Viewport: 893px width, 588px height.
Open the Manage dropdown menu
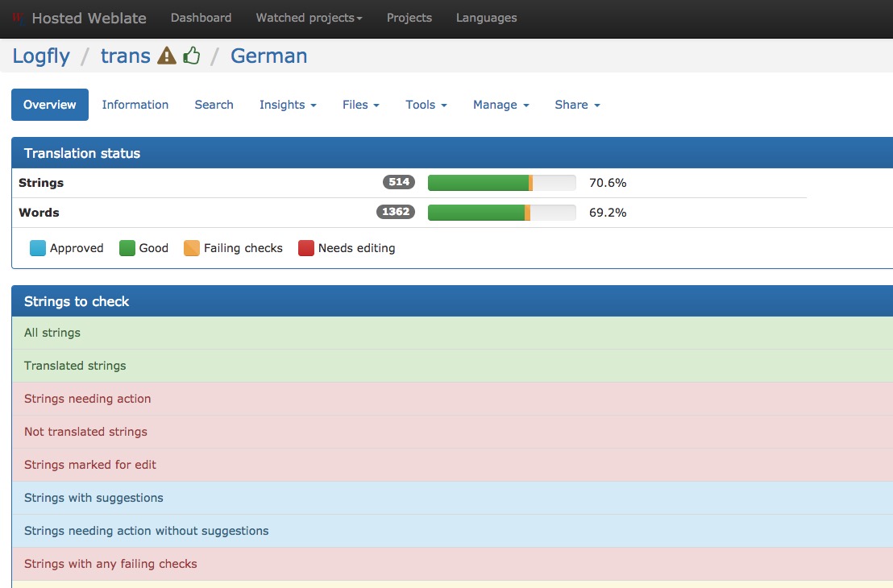pos(501,105)
